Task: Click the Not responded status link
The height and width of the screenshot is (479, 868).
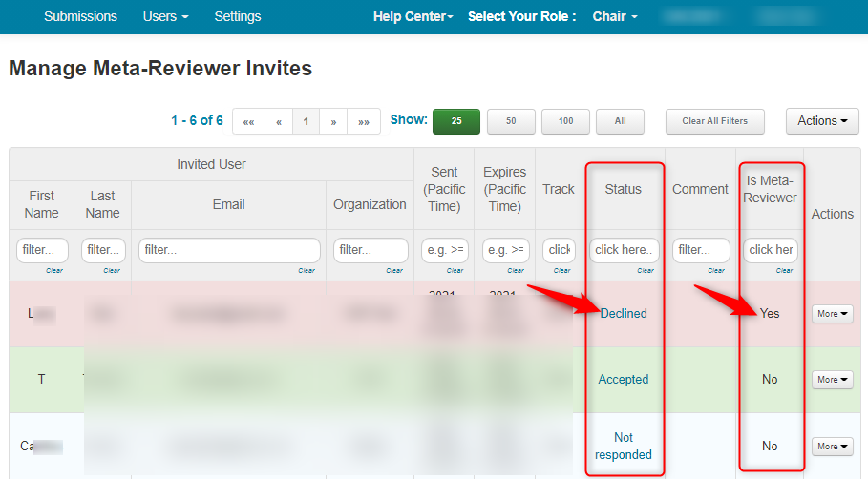Action: point(624,446)
